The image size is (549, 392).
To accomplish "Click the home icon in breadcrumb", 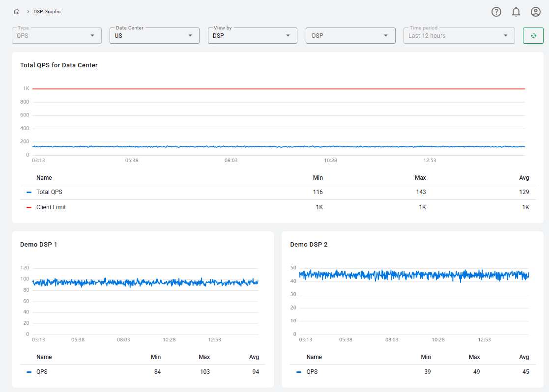I will [x=17, y=11].
